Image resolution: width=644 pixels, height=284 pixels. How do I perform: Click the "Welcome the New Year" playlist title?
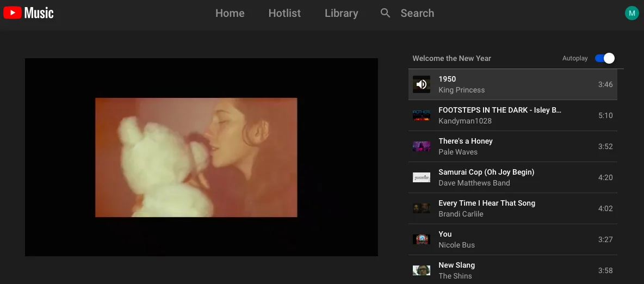[x=452, y=58]
